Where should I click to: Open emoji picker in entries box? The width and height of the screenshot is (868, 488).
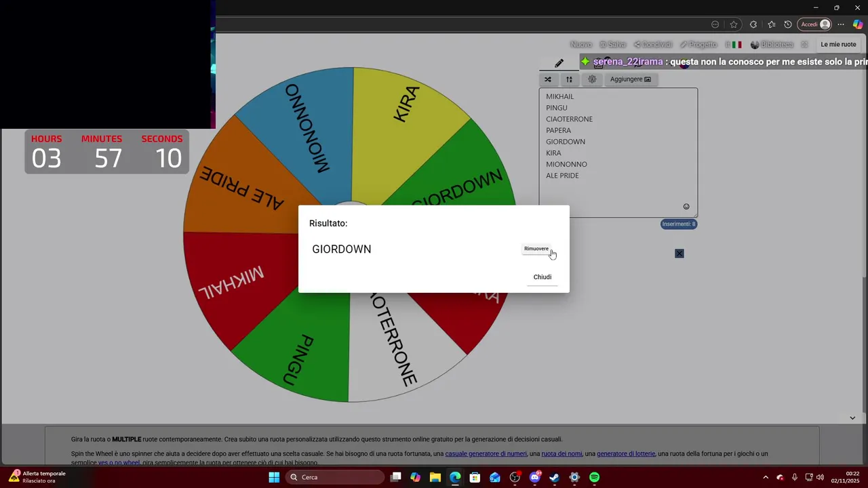click(x=686, y=207)
